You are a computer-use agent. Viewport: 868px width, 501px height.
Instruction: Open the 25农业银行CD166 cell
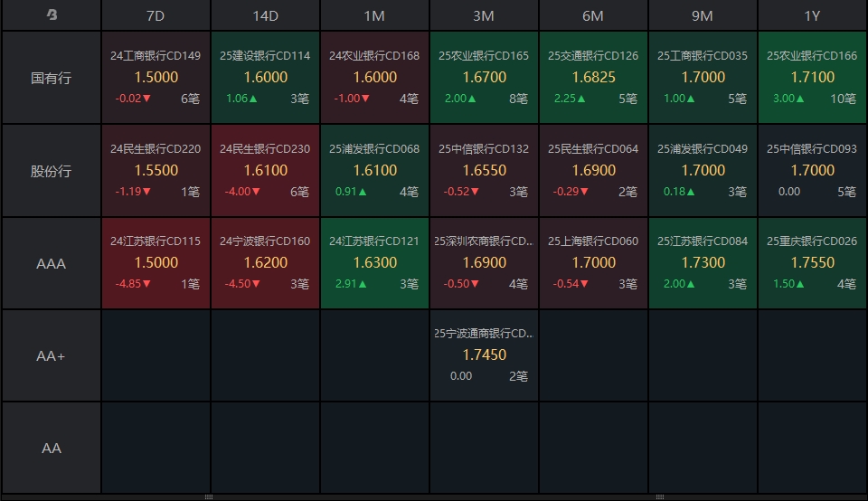[x=812, y=78]
